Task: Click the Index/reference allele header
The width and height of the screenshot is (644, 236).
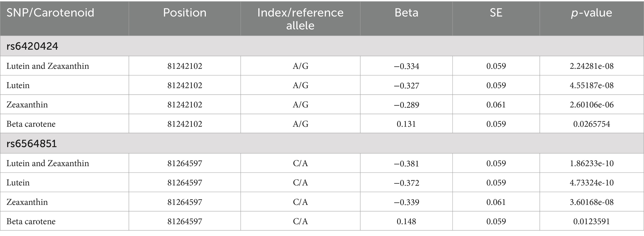Action: 300,19
